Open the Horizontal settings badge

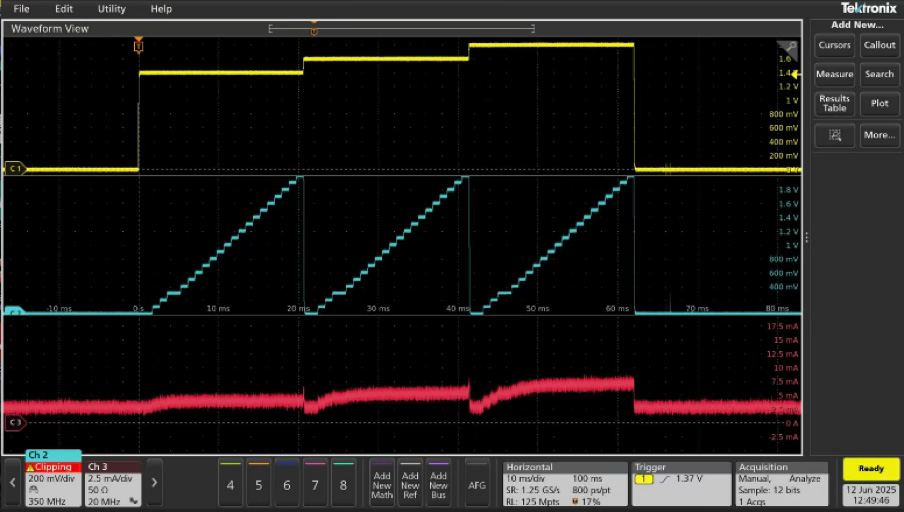tap(563, 482)
